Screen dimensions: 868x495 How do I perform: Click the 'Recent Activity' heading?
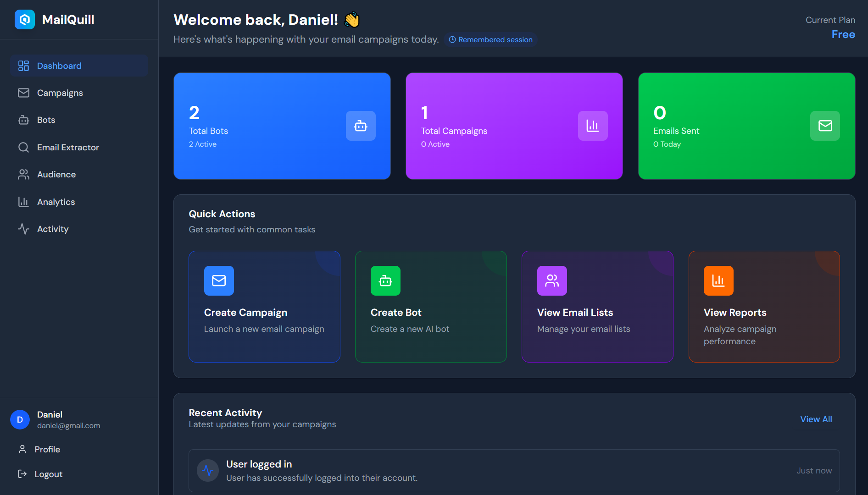pos(225,413)
